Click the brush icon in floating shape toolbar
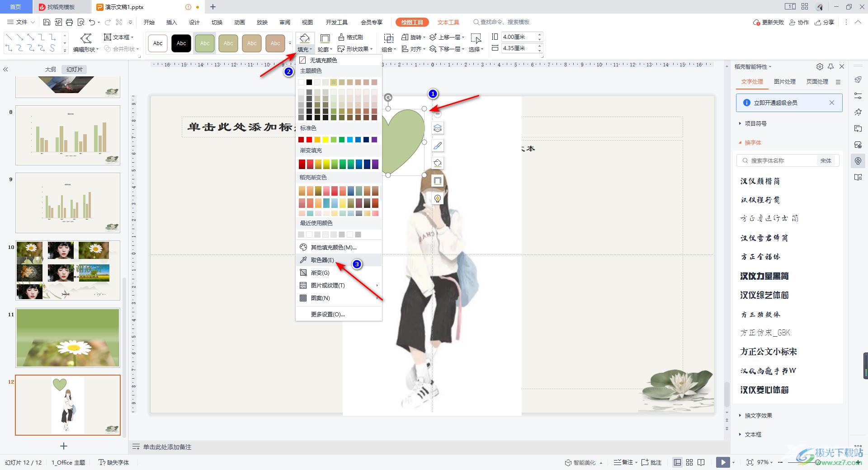Screen dimensions: 868x470 pyautogui.click(x=437, y=146)
